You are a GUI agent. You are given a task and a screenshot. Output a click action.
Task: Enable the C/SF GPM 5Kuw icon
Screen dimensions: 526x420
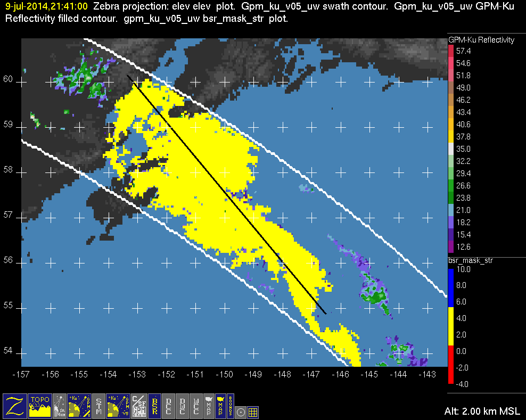pyautogui.click(x=139, y=406)
